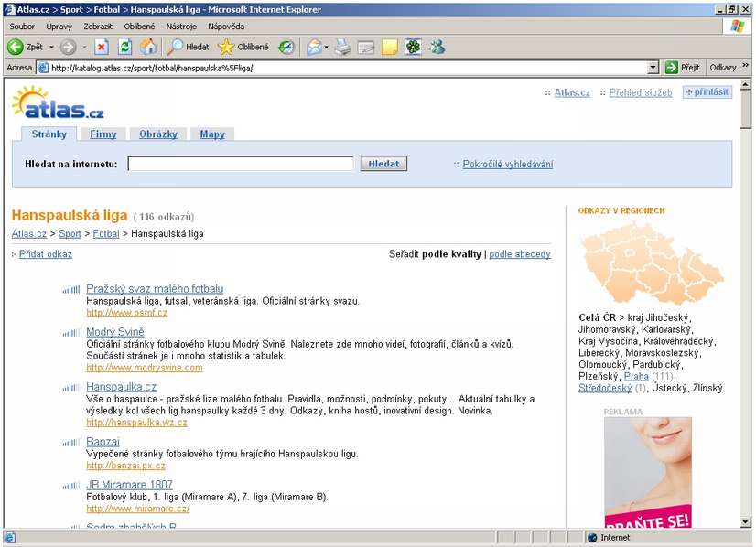Open the Messenger people icon
756x547 pixels.
point(437,47)
